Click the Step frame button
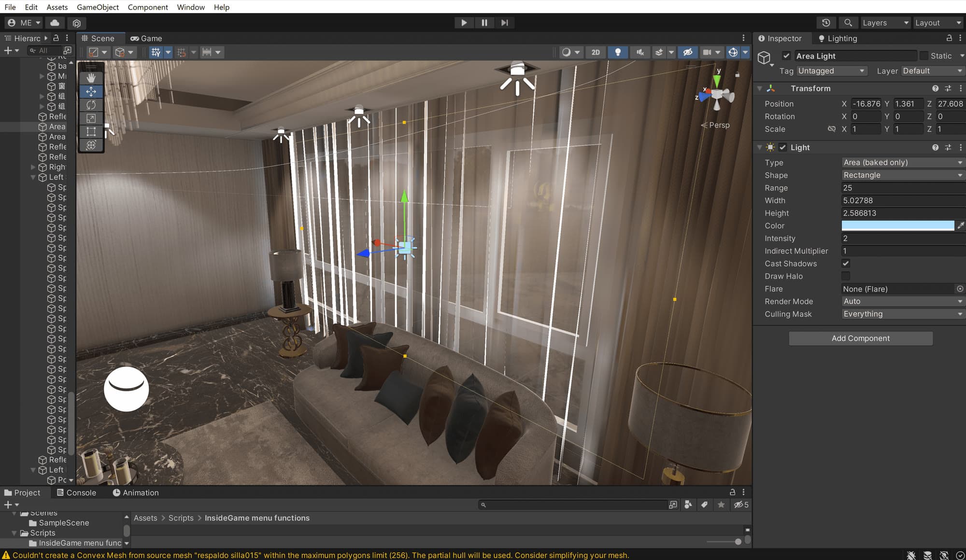This screenshot has height=560, width=966. [x=504, y=23]
